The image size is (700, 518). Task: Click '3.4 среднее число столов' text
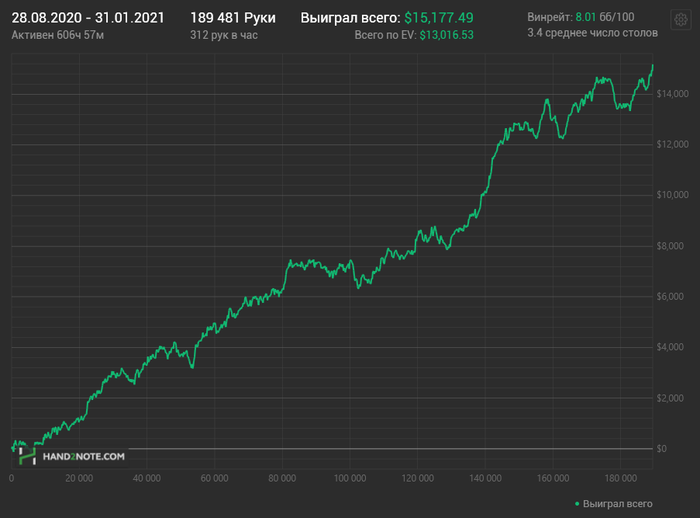pos(592,33)
